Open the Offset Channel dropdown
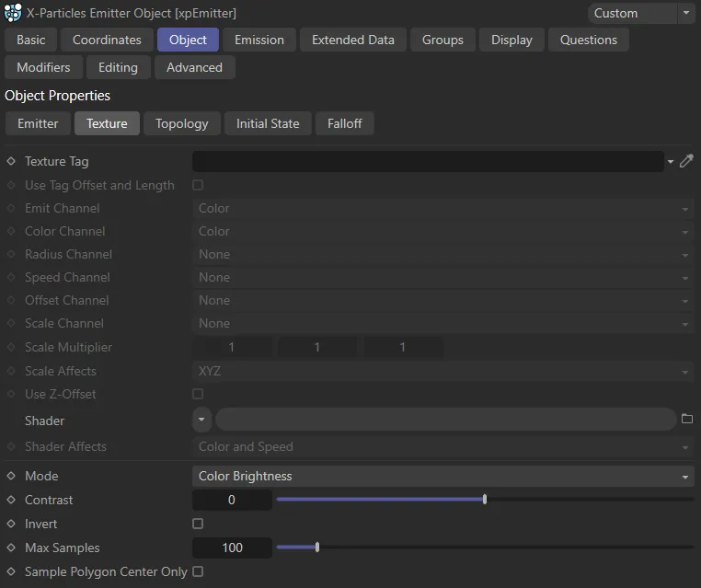 [443, 301]
